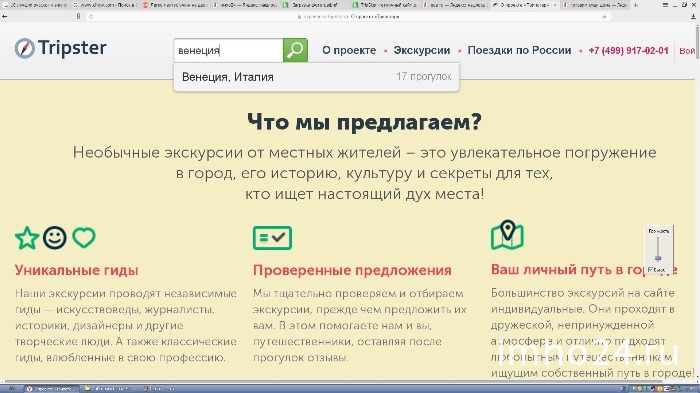Screen dimensions: 700x393
Task: Click the Tripster compass logo
Action: (25, 48)
